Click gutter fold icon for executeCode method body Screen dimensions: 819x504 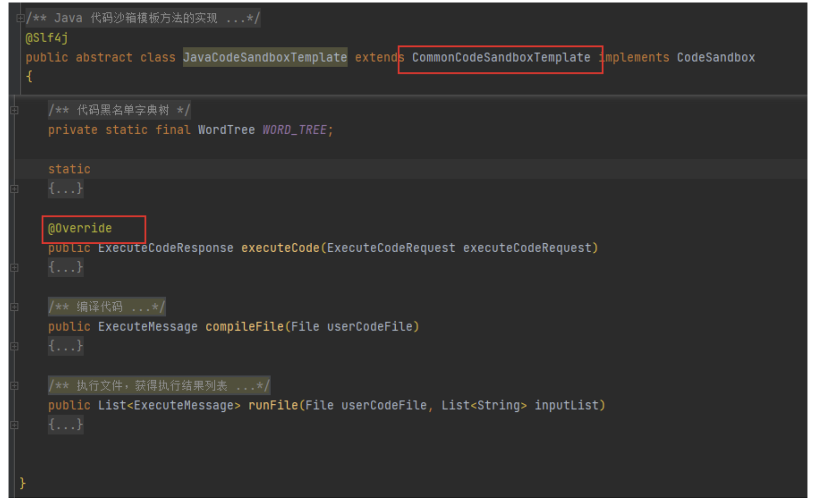coord(15,268)
